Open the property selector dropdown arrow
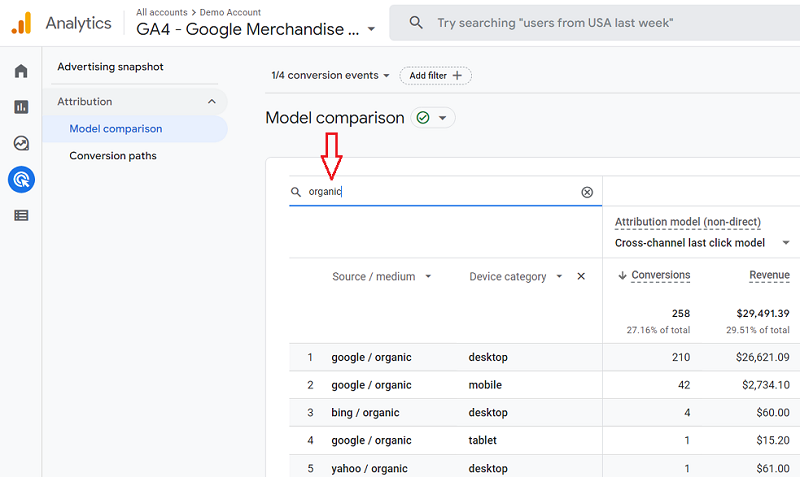The height and width of the screenshot is (477, 800). [371, 29]
